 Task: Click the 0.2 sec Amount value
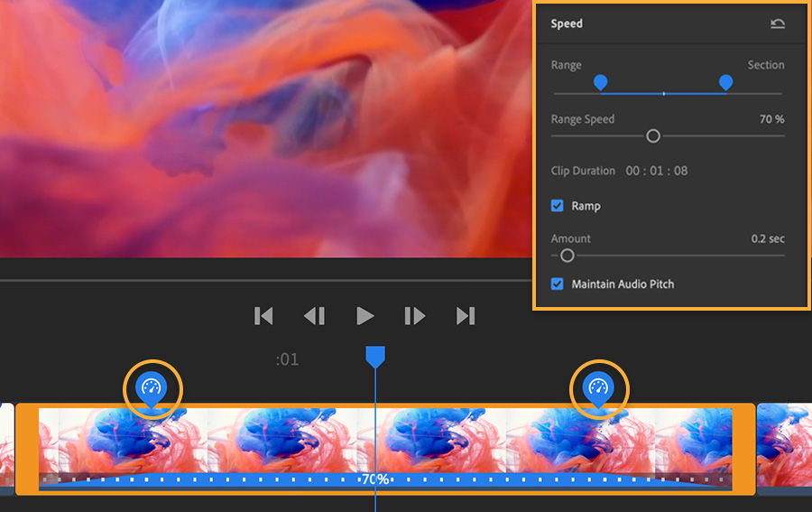tap(768, 239)
